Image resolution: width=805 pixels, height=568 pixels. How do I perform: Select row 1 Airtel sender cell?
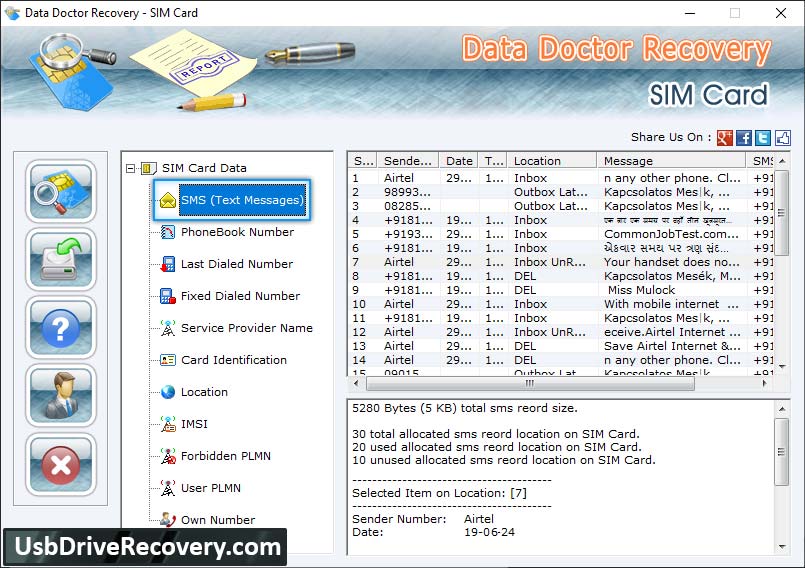click(398, 178)
